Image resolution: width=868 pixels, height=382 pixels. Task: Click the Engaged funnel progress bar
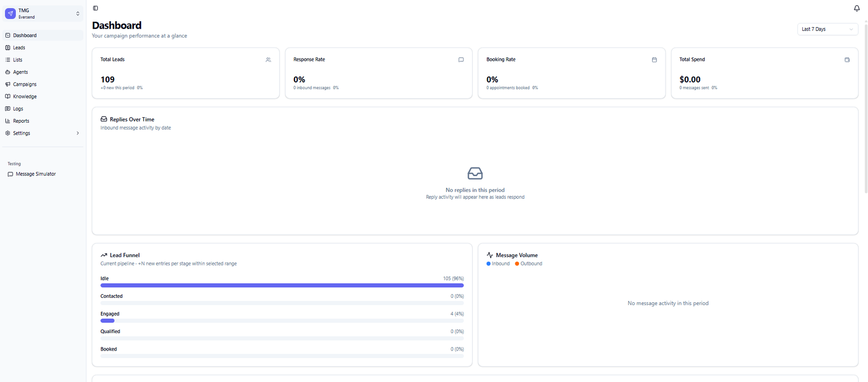282,321
